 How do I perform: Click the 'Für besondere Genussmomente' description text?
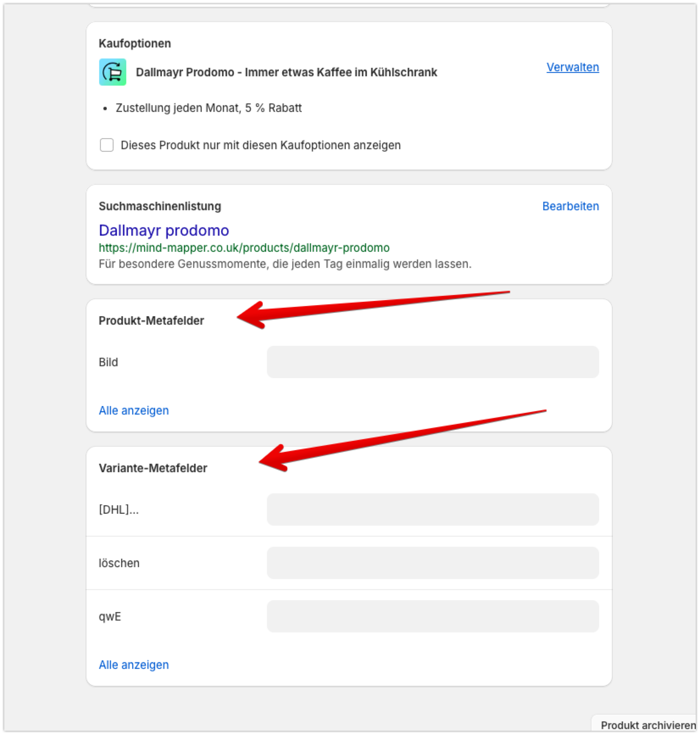[285, 264]
